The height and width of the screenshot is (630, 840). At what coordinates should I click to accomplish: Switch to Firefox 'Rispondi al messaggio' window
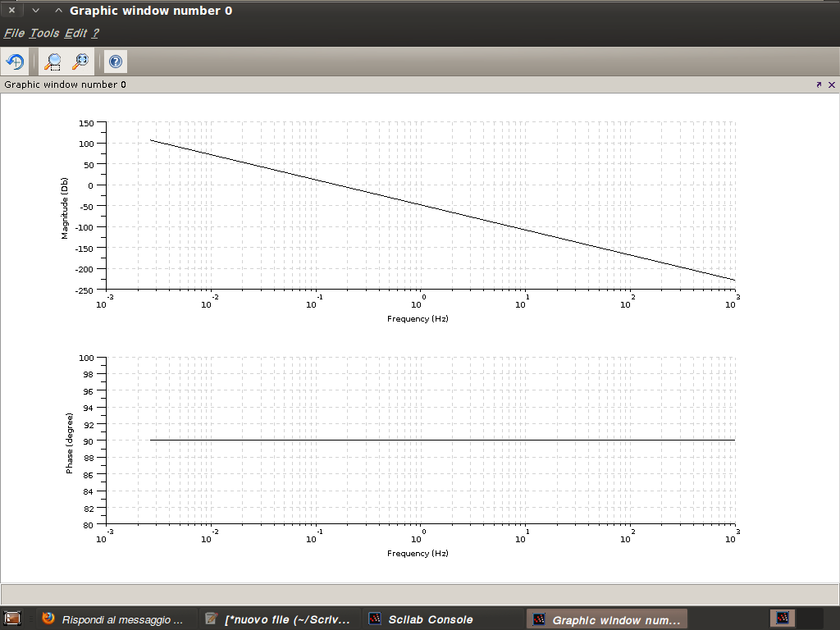[113, 619]
